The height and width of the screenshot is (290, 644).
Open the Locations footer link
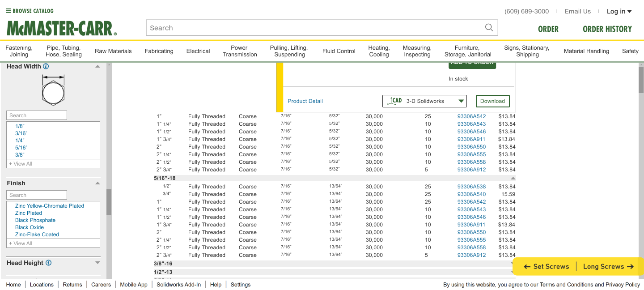(42, 285)
